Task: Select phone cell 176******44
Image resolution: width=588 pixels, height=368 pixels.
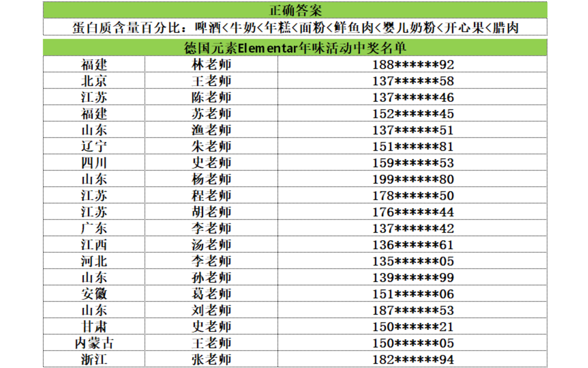Action: (413, 212)
